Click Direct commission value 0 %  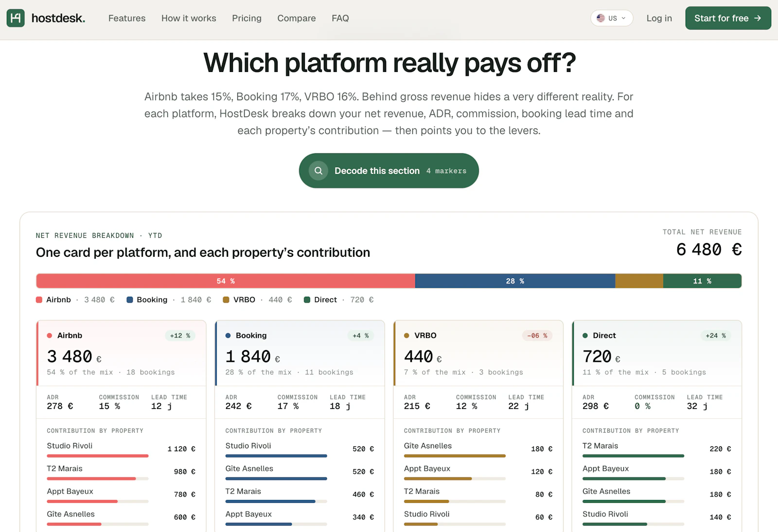642,406
